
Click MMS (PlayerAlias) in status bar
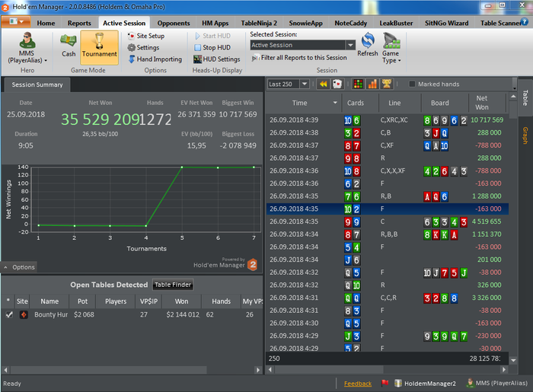point(498,383)
